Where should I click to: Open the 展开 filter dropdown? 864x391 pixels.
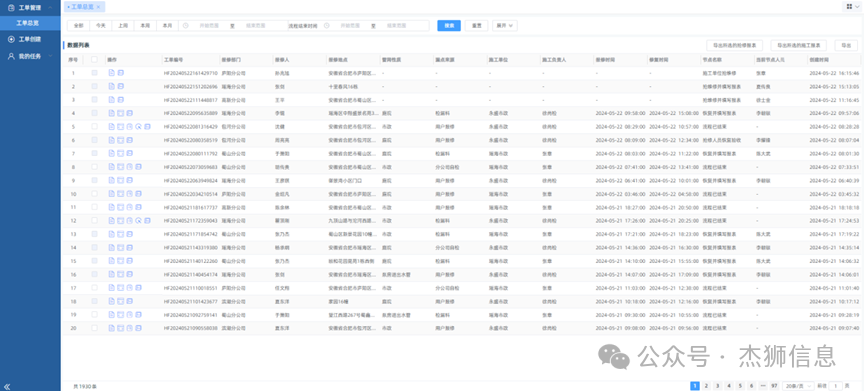(x=504, y=25)
